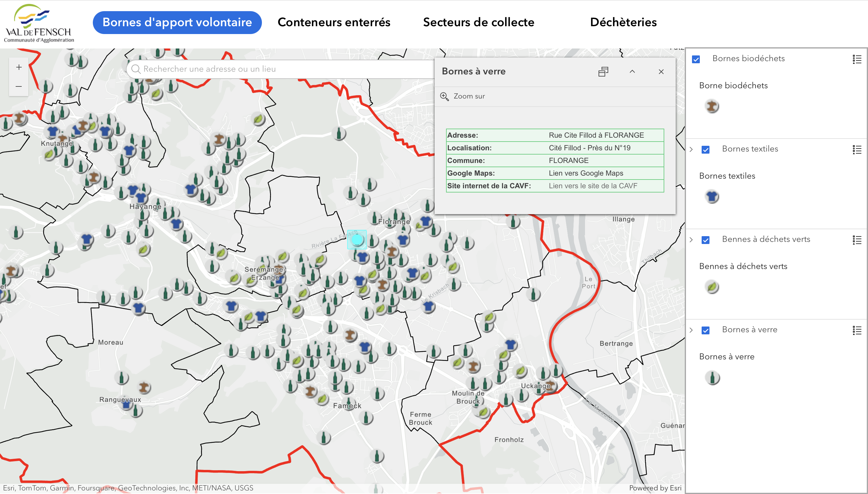Click the Bornes à verre popup title
Screen dimensions: 868x494
click(473, 72)
